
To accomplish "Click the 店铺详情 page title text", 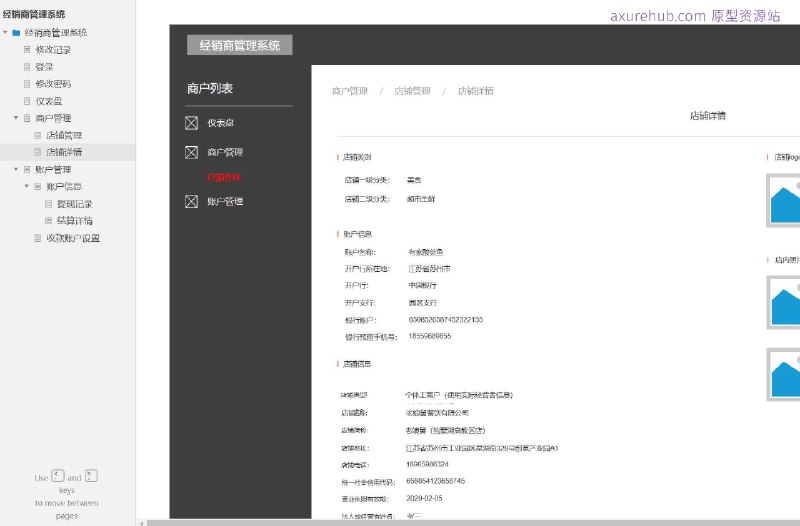I will (708, 116).
